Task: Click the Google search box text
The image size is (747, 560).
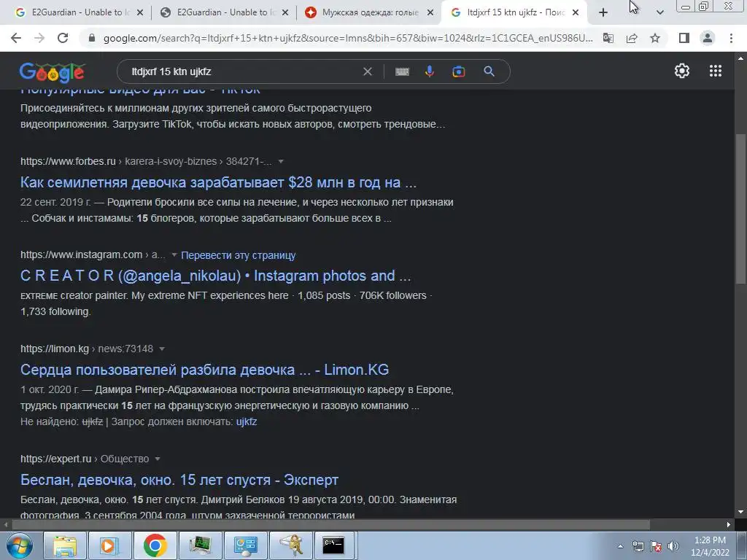Action: [171, 71]
